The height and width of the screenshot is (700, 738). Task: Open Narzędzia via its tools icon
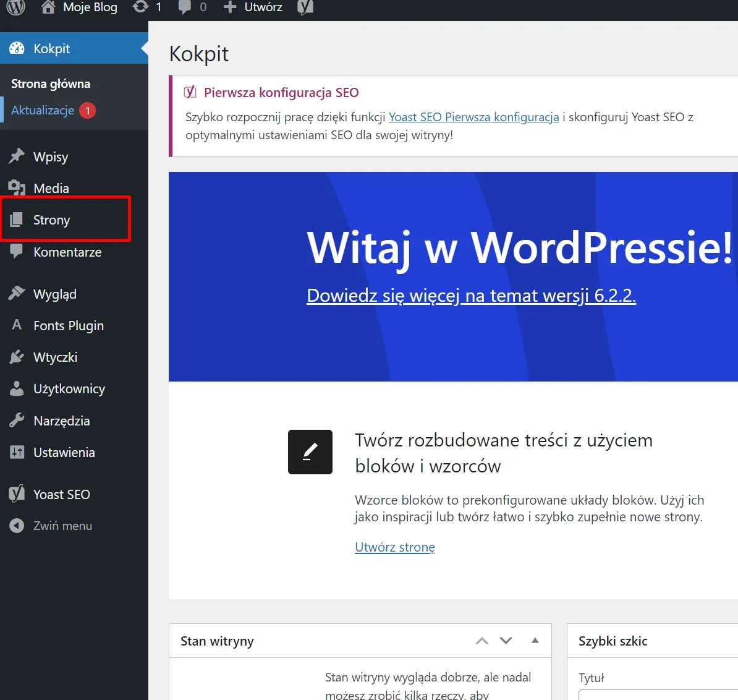tap(17, 420)
